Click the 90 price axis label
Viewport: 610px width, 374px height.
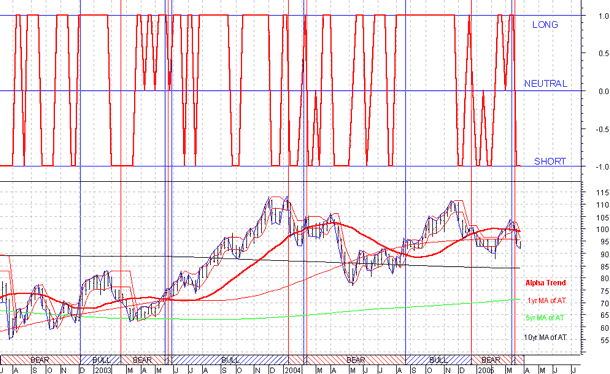click(x=605, y=254)
